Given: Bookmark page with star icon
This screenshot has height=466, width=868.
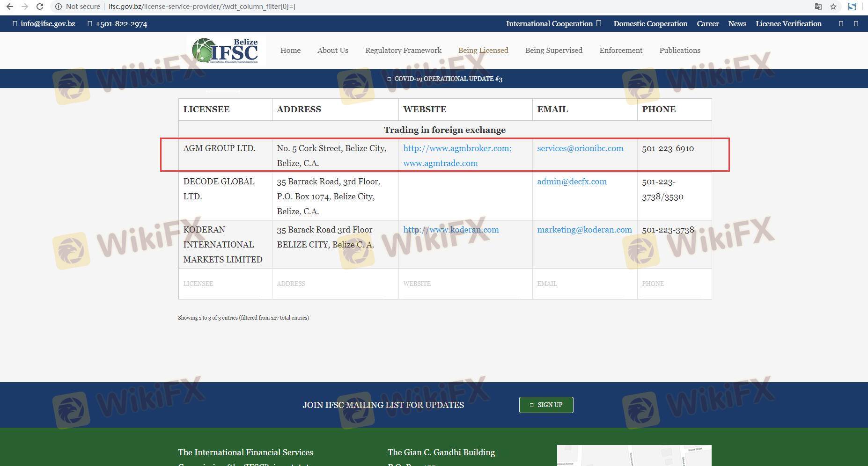Looking at the screenshot, I should point(833,7).
